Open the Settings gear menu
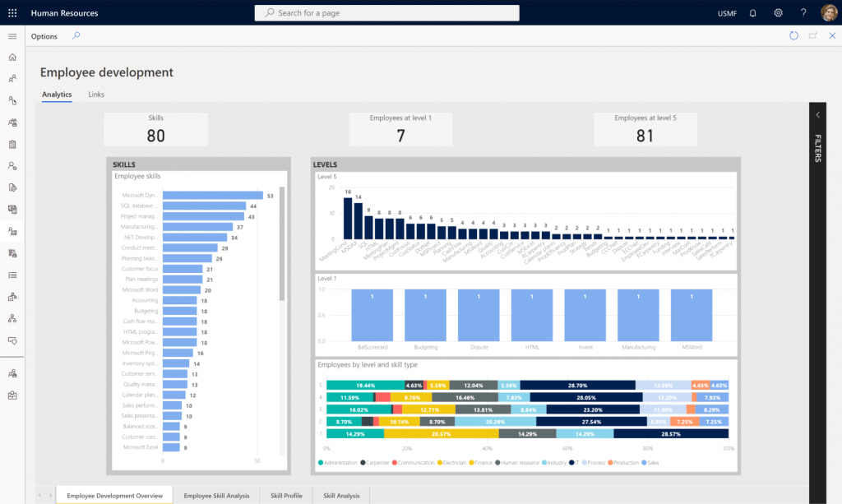This screenshot has width=842, height=504. point(778,12)
